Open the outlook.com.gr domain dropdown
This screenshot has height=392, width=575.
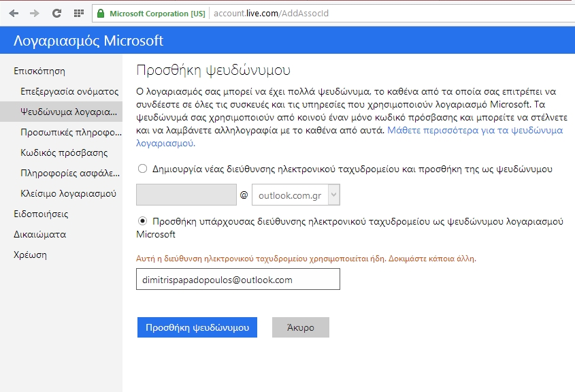click(296, 195)
